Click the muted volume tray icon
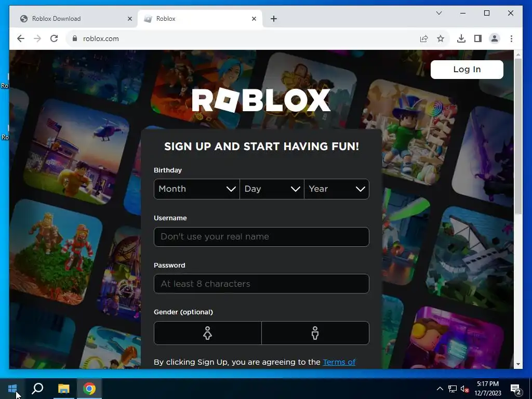This screenshot has height=399, width=532. click(x=464, y=389)
